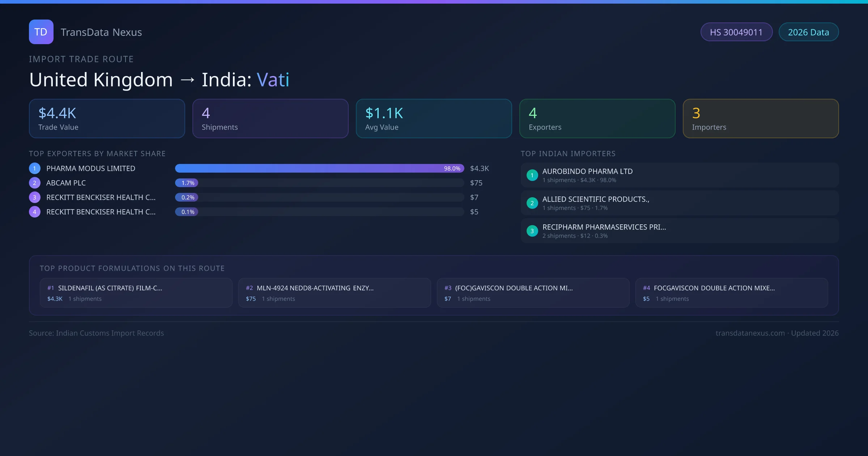Expand the truncated RECKITT BENCKISER HEALTH exporter name

tap(101, 197)
